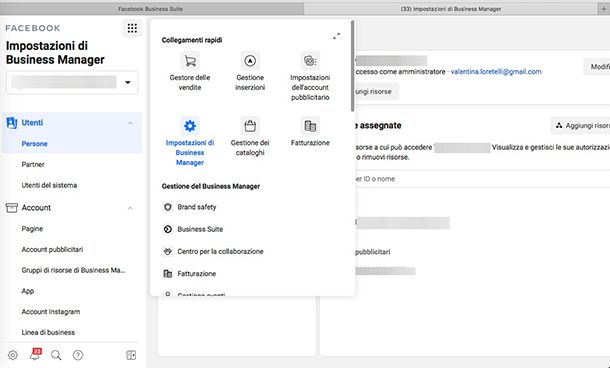Screen dimensions: 610x368
Task: Select Account pubblicitari in sidebar
Action: tap(52, 249)
